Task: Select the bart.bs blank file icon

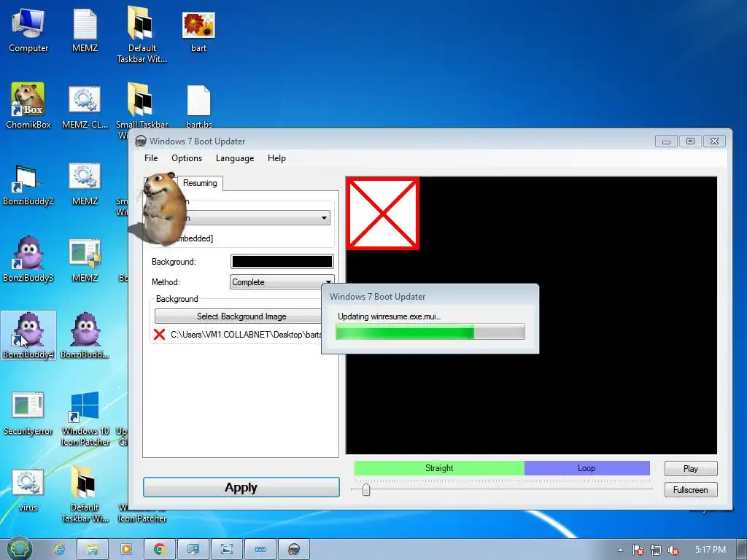Action: pos(198,106)
